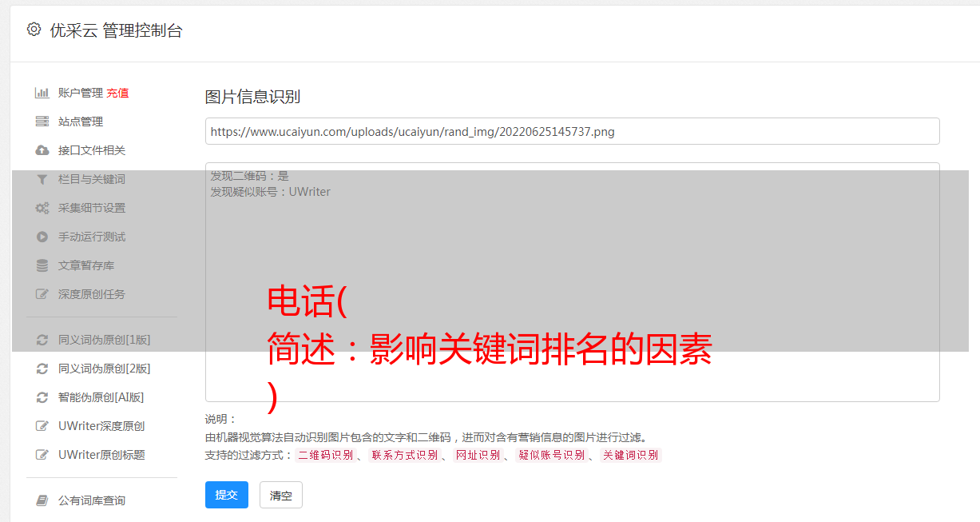Focus the image URL input field
This screenshot has width=980, height=522.
(572, 131)
